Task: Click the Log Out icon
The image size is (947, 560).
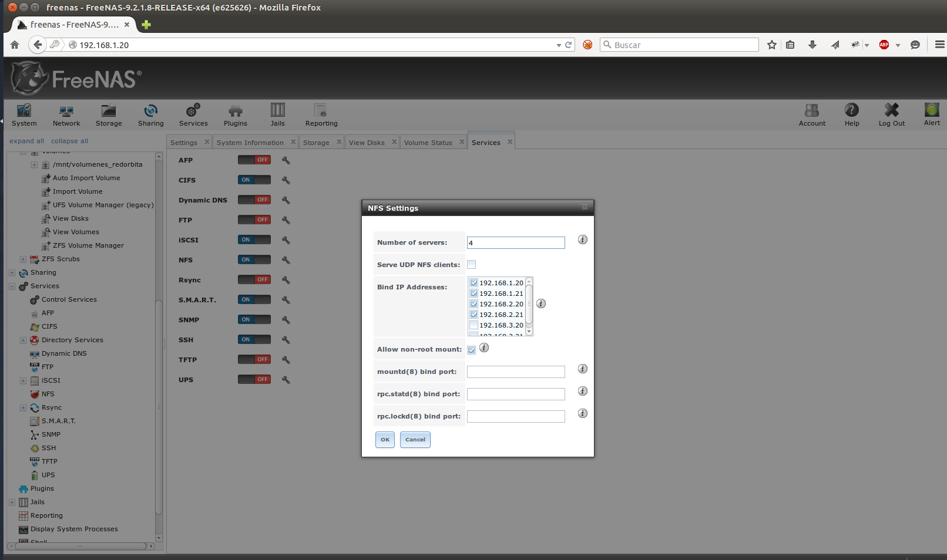Action: click(x=891, y=114)
